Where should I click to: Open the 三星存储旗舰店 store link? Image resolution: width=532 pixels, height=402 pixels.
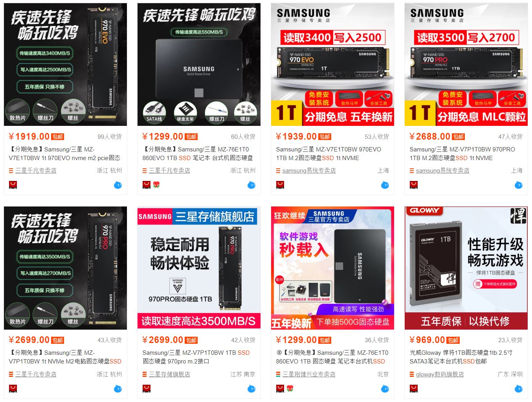coord(169,374)
